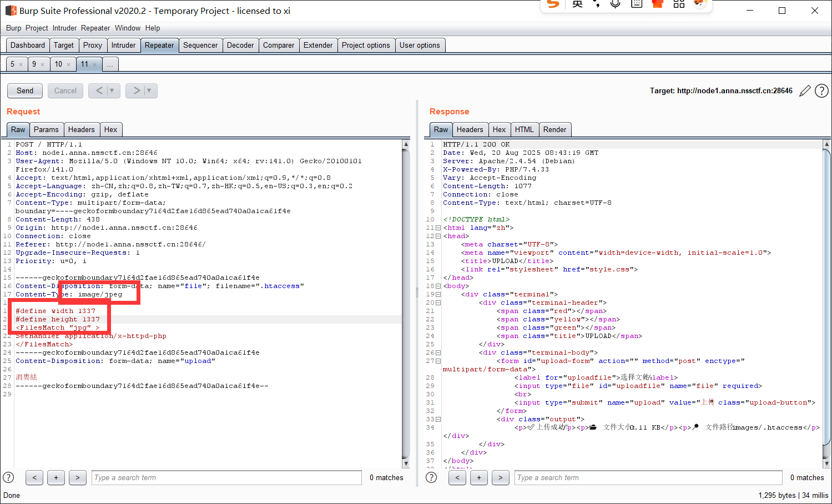Collapse the terminal div fold on line 19
Viewport: 832px width, 504px height.
point(438,295)
